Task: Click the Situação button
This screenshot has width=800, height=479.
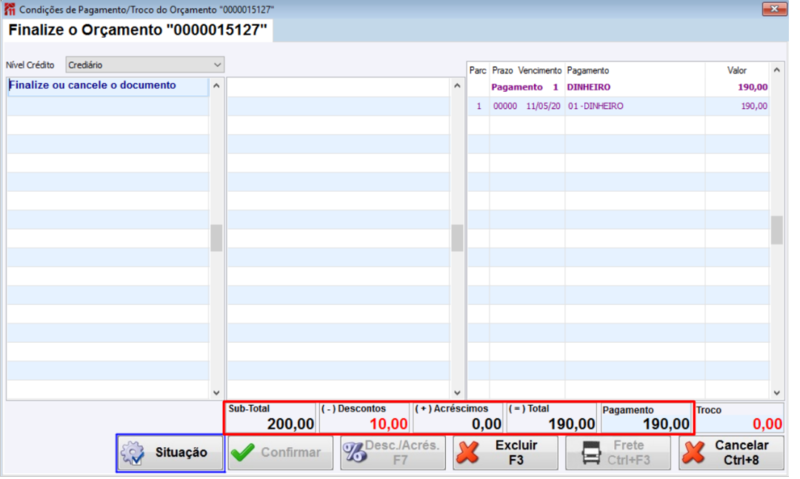Action: click(x=170, y=452)
